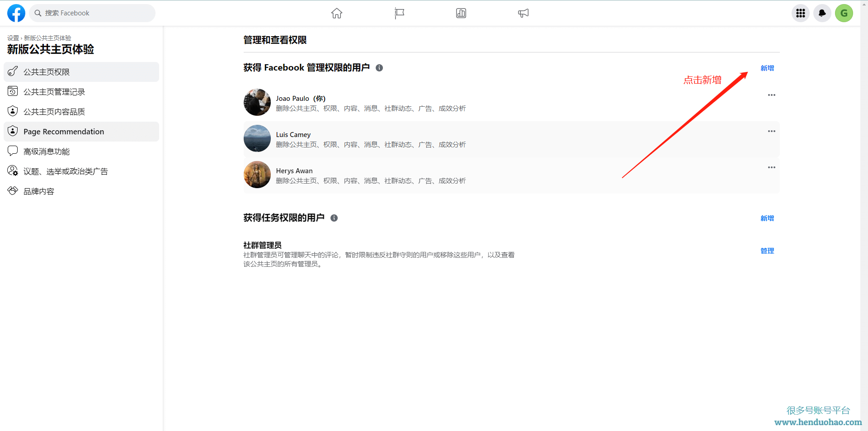The width and height of the screenshot is (868, 431).
Task: Click the 新版公共主页体验 breadcrumb link
Action: coord(47,38)
